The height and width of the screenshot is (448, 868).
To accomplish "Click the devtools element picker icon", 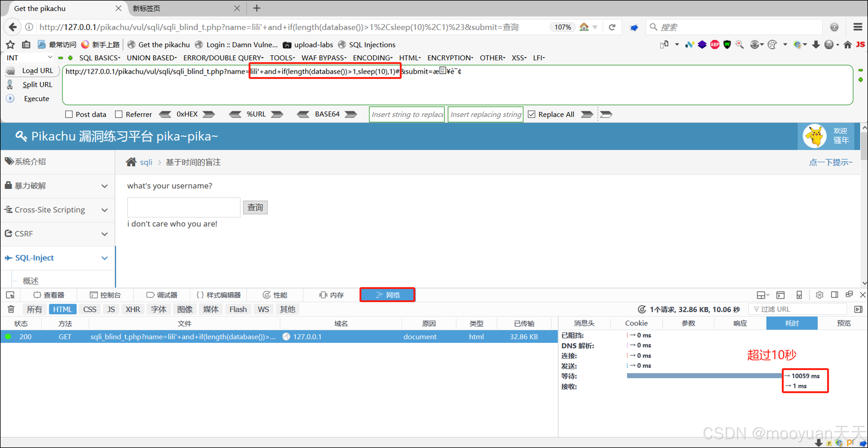I will (x=10, y=295).
